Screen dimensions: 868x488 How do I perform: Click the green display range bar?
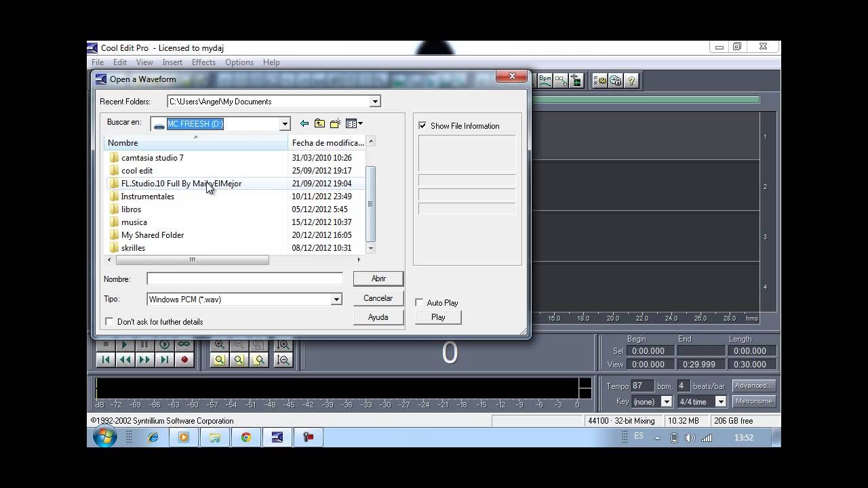tap(645, 100)
